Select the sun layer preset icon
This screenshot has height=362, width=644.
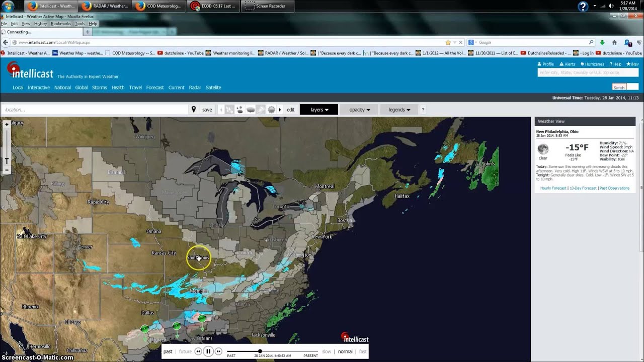click(x=272, y=110)
